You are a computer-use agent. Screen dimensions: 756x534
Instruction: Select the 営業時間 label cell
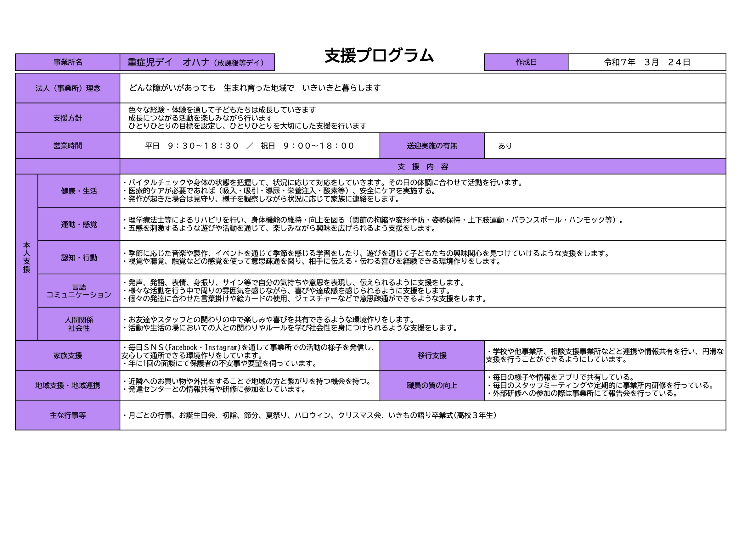[x=67, y=146]
